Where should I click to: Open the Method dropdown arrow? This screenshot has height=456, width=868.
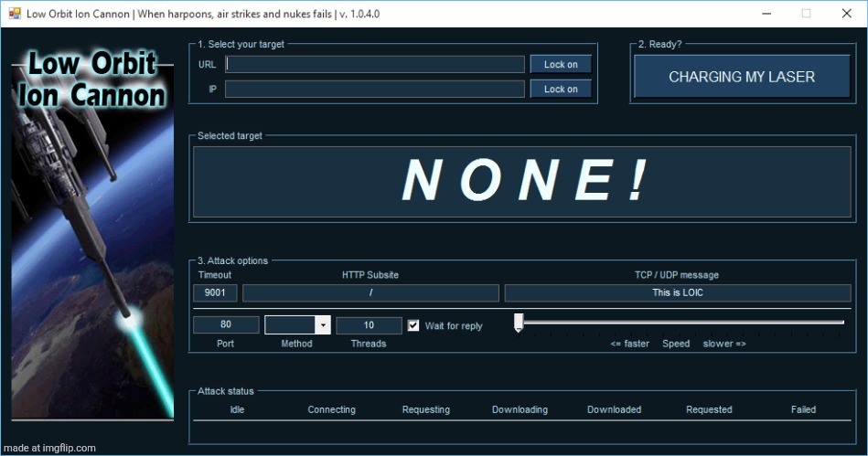[x=322, y=325]
